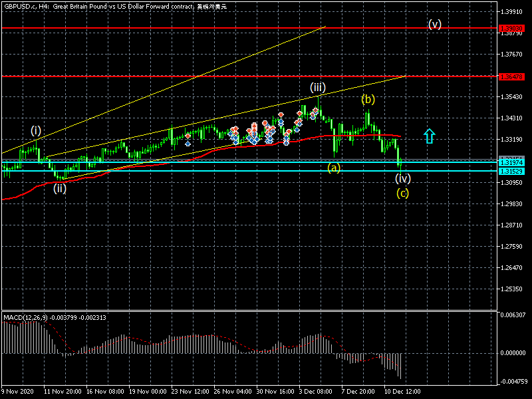Click the 1.29830 price scale value
532x399 pixels.
pos(511,204)
